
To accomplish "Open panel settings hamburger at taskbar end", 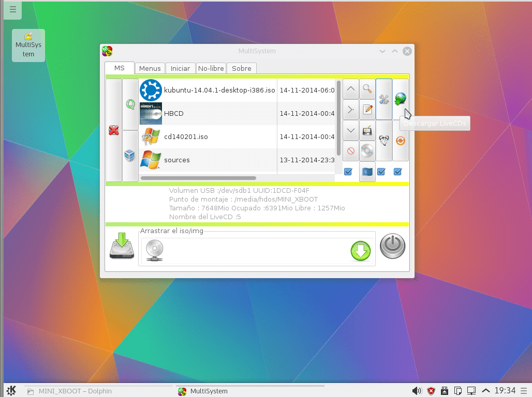I will (524, 391).
